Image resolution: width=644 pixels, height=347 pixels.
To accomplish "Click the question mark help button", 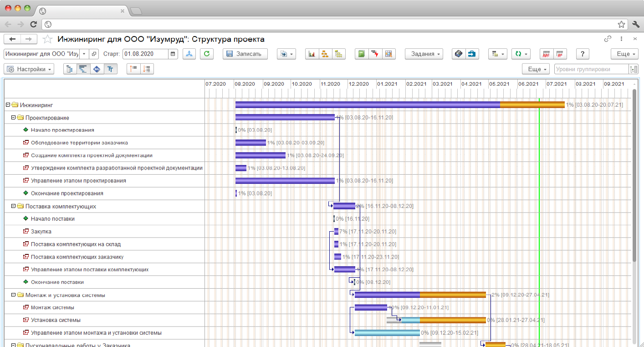I will pyautogui.click(x=583, y=54).
